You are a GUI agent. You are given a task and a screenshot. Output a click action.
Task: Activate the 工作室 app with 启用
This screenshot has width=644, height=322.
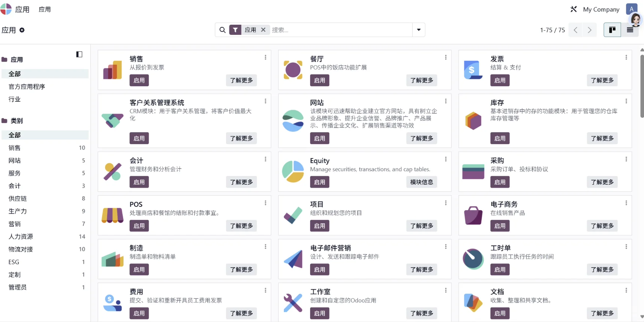[320, 313]
